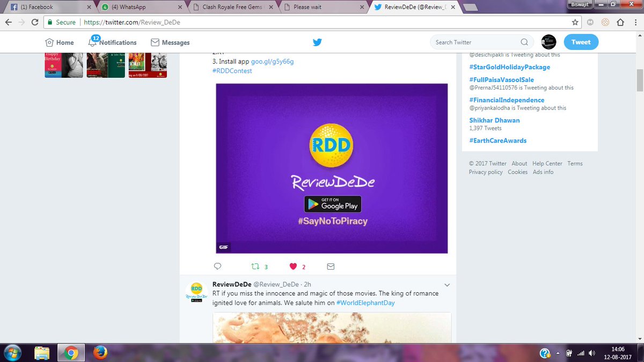Open Shikhar Dhawan trend
This screenshot has width=644, height=362.
494,121
